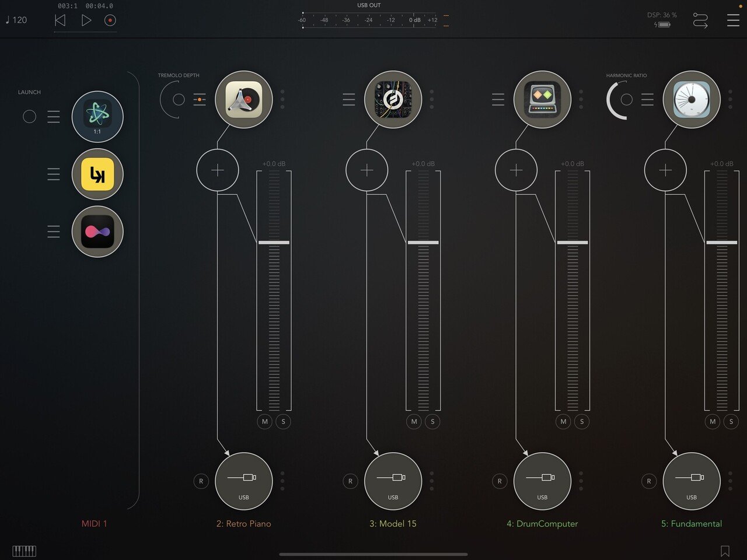This screenshot has height=560, width=747.
Task: Open the signal routing view icon
Action: pyautogui.click(x=700, y=20)
